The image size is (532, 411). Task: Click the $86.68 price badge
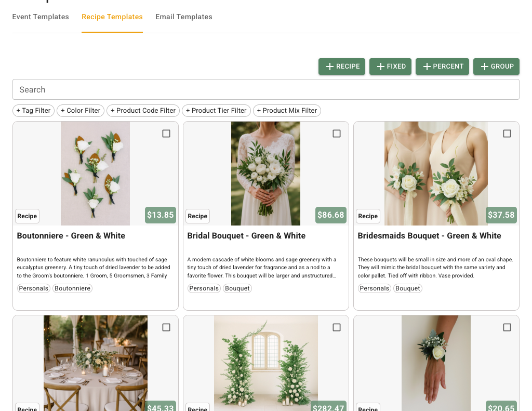pos(331,215)
